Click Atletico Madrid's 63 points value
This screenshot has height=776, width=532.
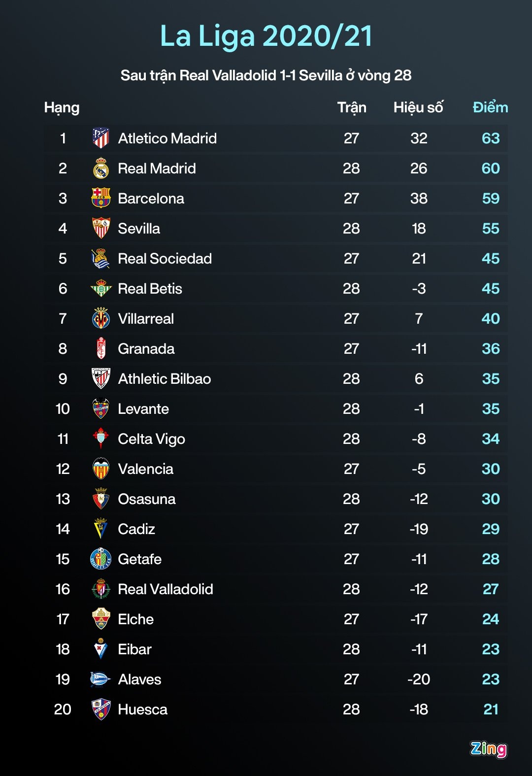tap(491, 138)
